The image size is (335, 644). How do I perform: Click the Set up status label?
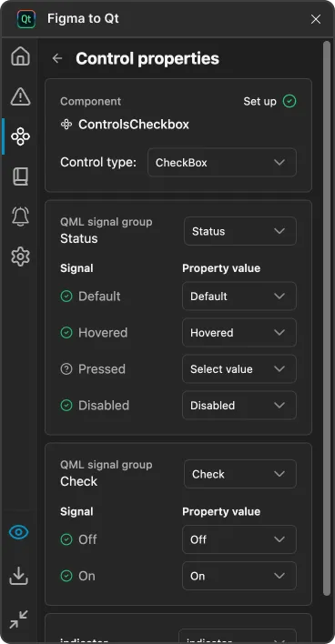[x=259, y=102]
